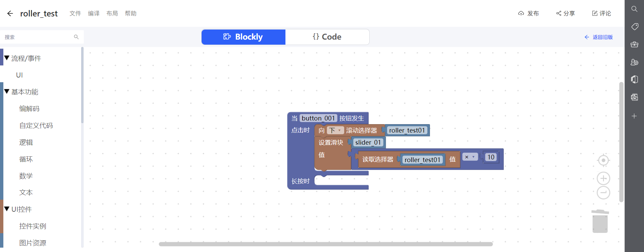Click the vertical workspace scrollbar
This screenshot has width=644, height=252.
pos(621,142)
